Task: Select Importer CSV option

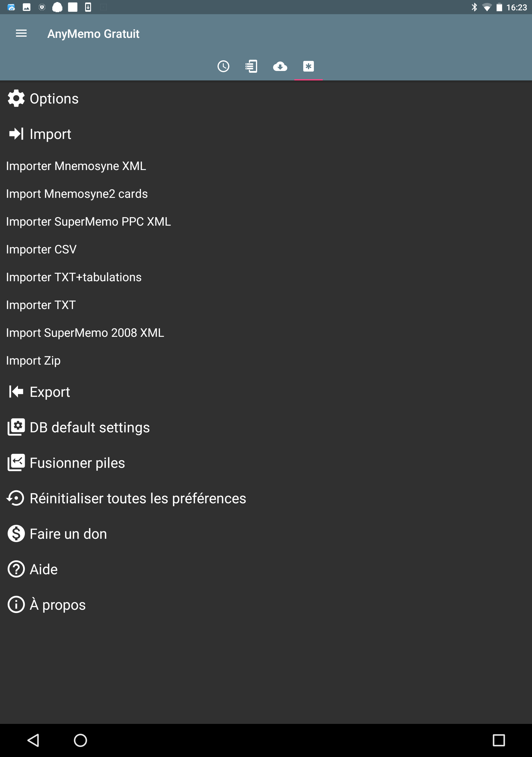Action: tap(41, 249)
